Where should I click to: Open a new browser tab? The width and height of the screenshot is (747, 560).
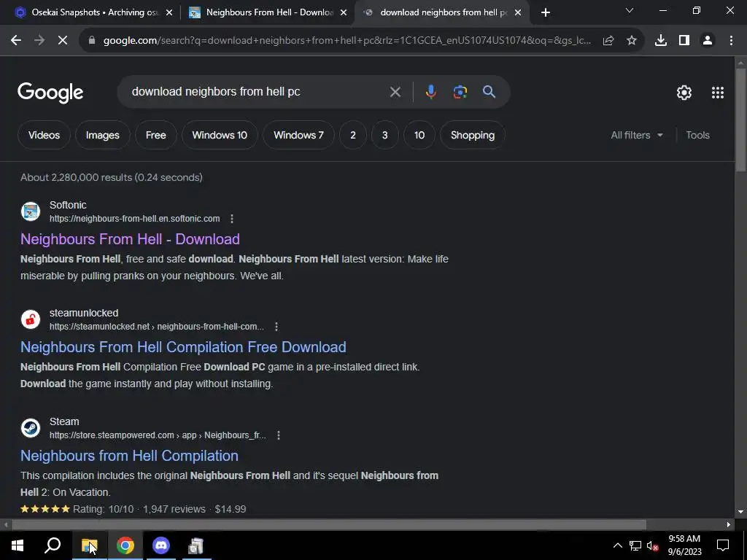click(x=546, y=12)
